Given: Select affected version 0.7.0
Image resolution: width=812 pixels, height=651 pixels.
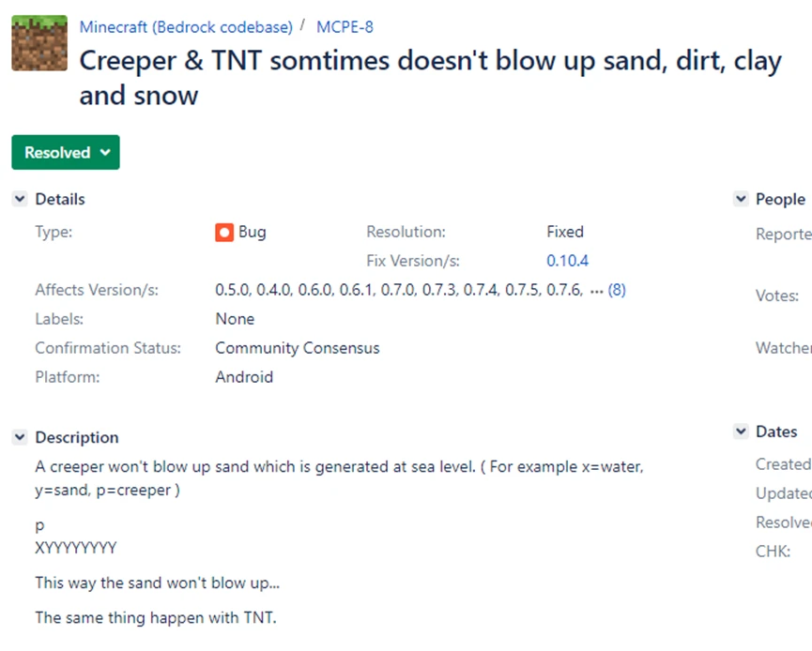Looking at the screenshot, I should pyautogui.click(x=397, y=291).
